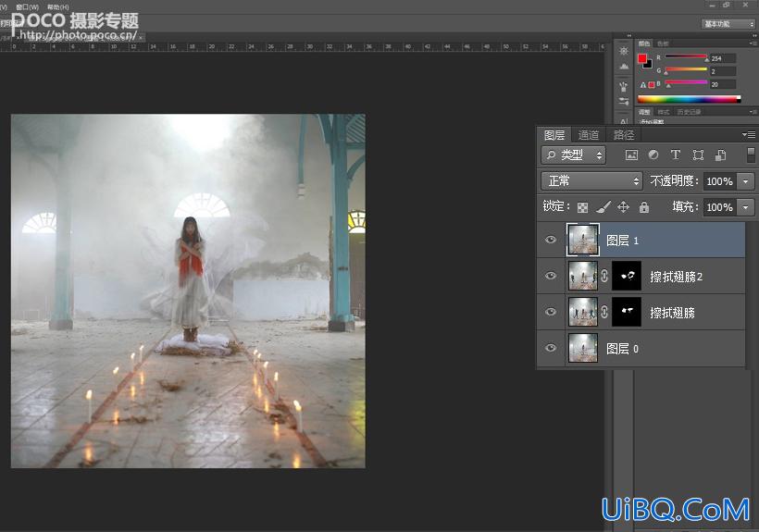Open the 类型 filter type dropdown

tap(574, 155)
